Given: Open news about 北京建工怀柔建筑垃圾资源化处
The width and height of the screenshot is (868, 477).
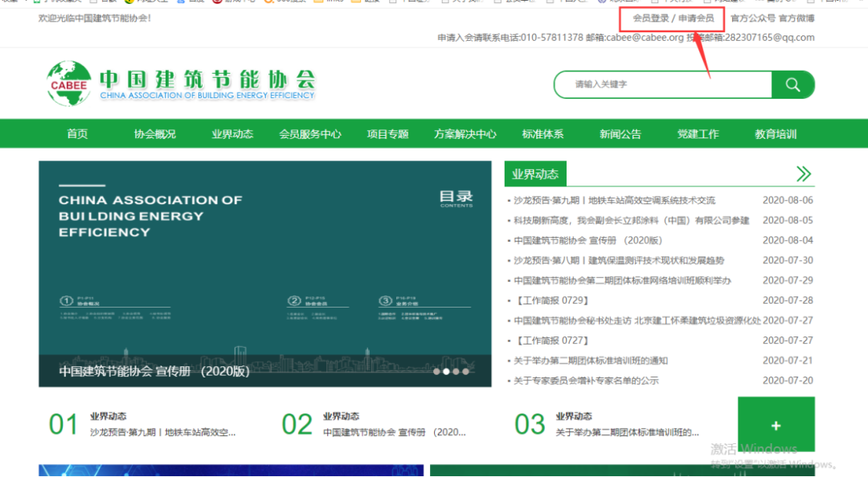Looking at the screenshot, I should [x=637, y=320].
